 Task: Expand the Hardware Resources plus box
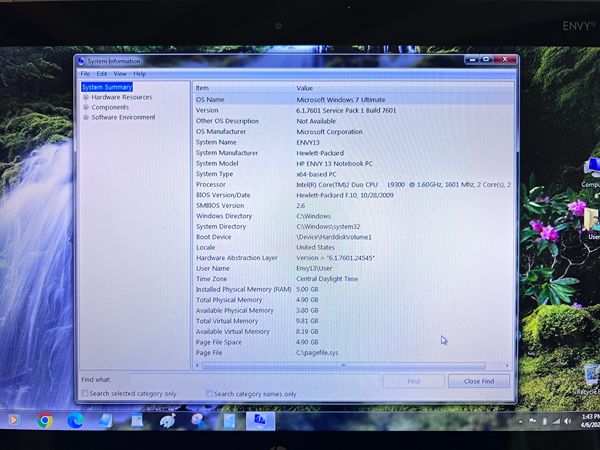(86, 97)
